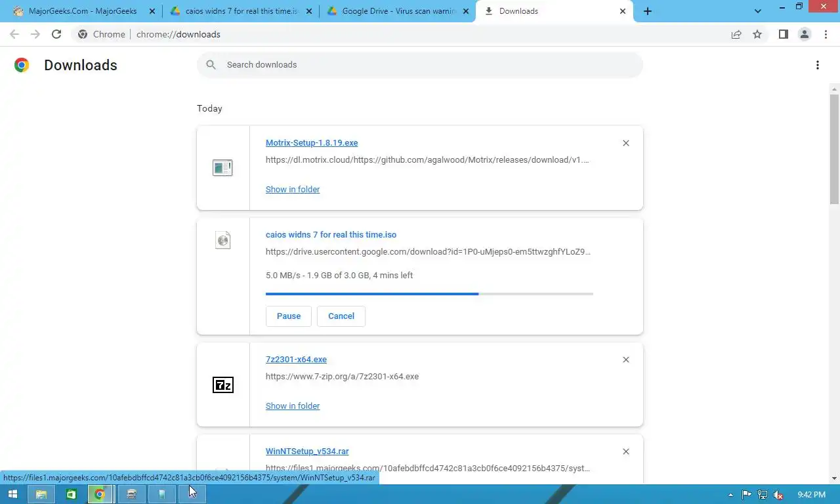Viewport: 840px width, 504px height.
Task: Click the Motrix download source URL
Action: [427, 159]
